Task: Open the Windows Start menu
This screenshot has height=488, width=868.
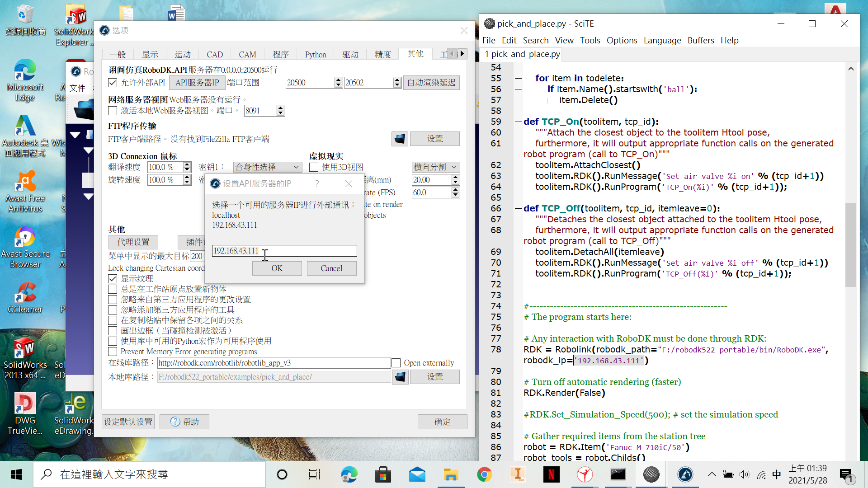Action: [x=16, y=474]
